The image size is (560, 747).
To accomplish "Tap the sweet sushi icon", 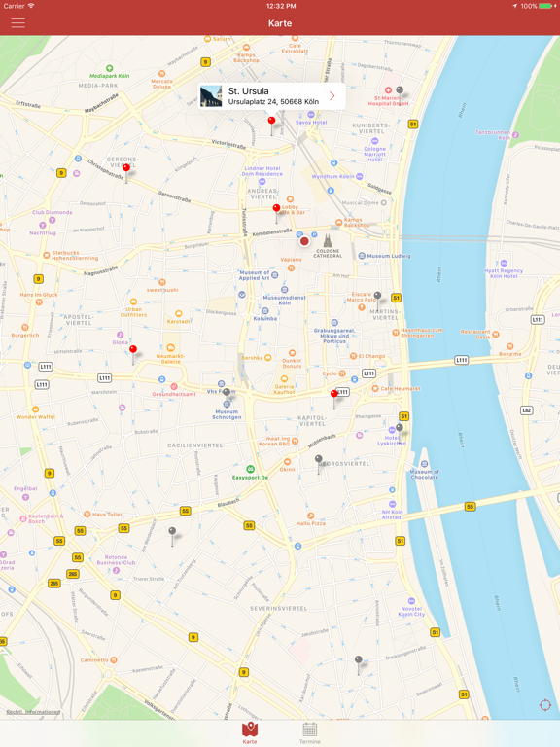I will [162, 282].
